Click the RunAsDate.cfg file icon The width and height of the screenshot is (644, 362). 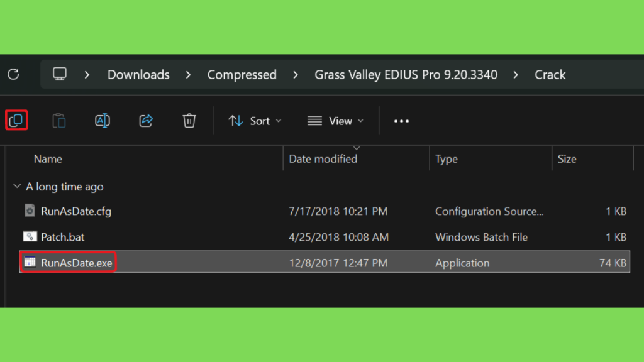30,211
